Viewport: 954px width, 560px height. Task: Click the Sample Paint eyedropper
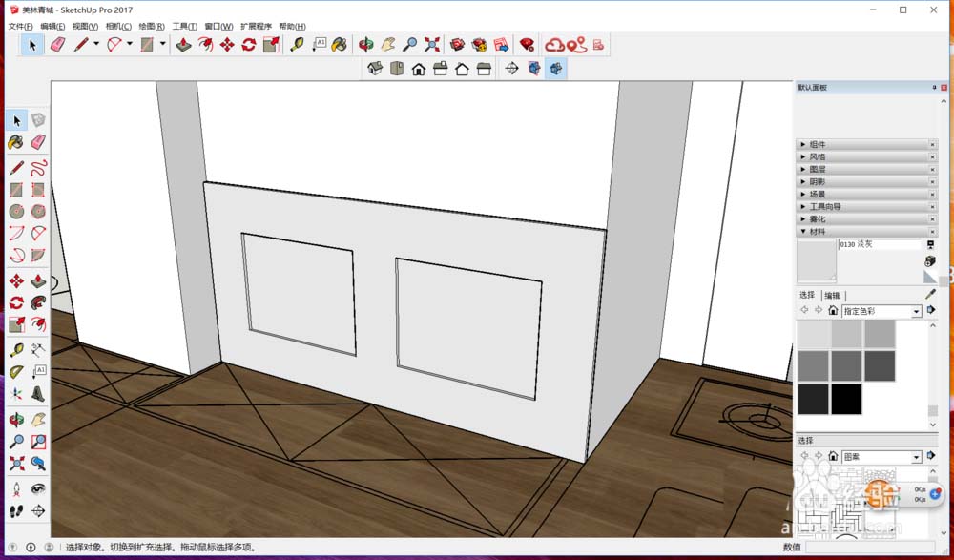pyautogui.click(x=930, y=293)
